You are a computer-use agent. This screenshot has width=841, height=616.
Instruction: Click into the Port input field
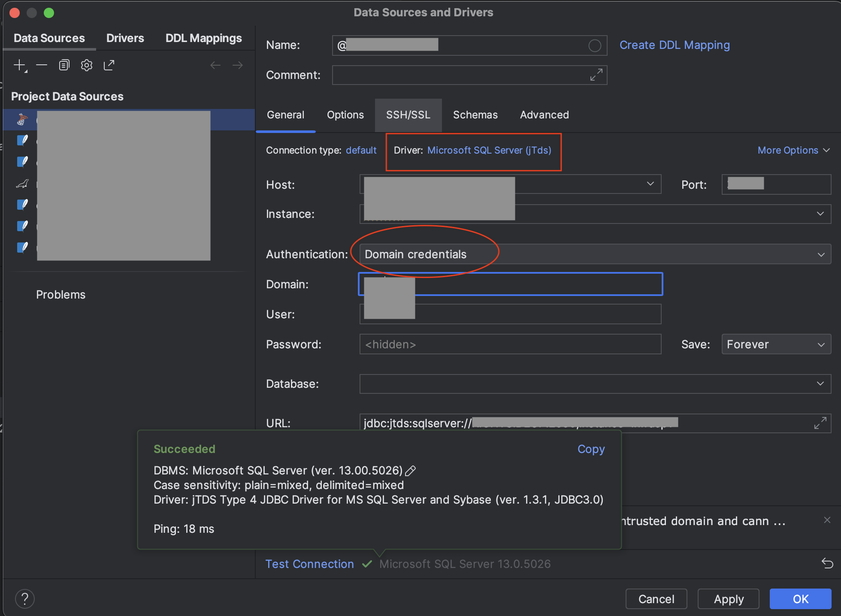click(x=776, y=184)
